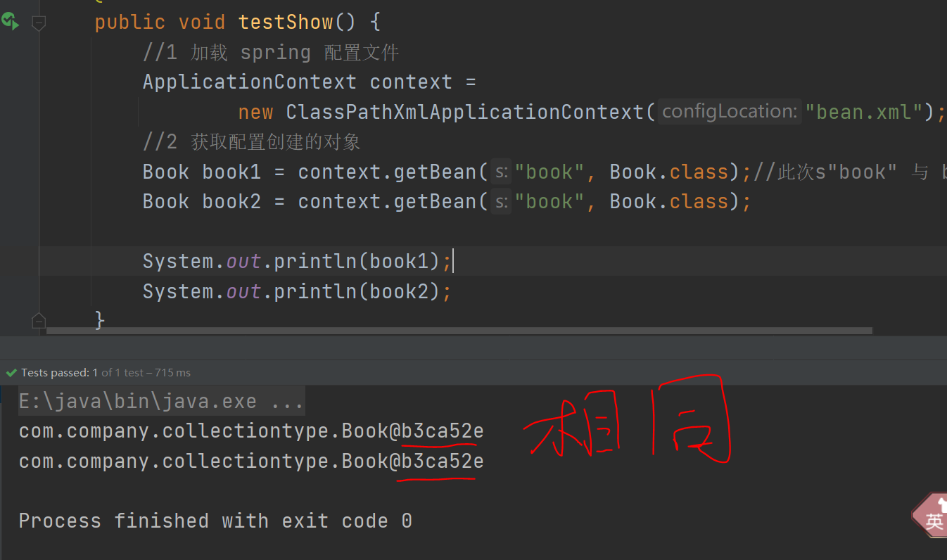The height and width of the screenshot is (560, 947).
Task: Click the comment "//2 获取配置创建的对象"
Action: point(252,142)
